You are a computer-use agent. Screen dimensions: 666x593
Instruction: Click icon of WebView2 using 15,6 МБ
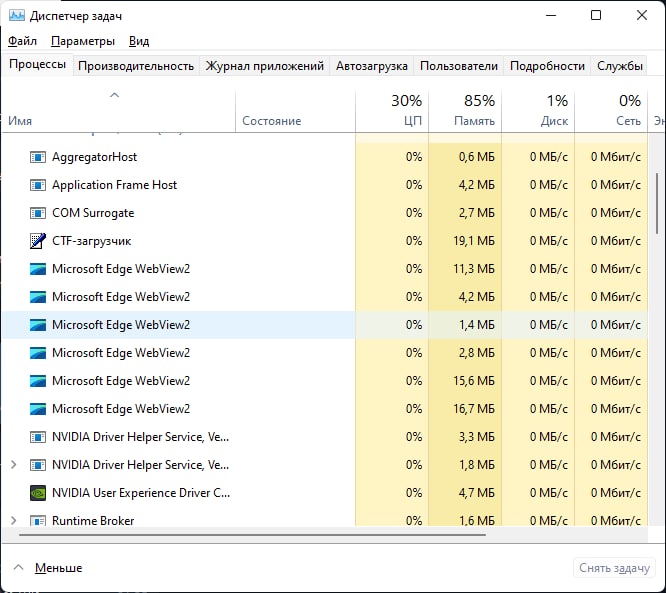[38, 381]
